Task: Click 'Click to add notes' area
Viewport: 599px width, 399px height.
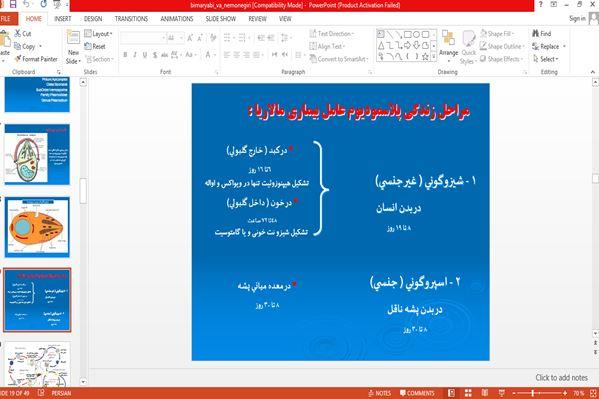Action: (561, 378)
